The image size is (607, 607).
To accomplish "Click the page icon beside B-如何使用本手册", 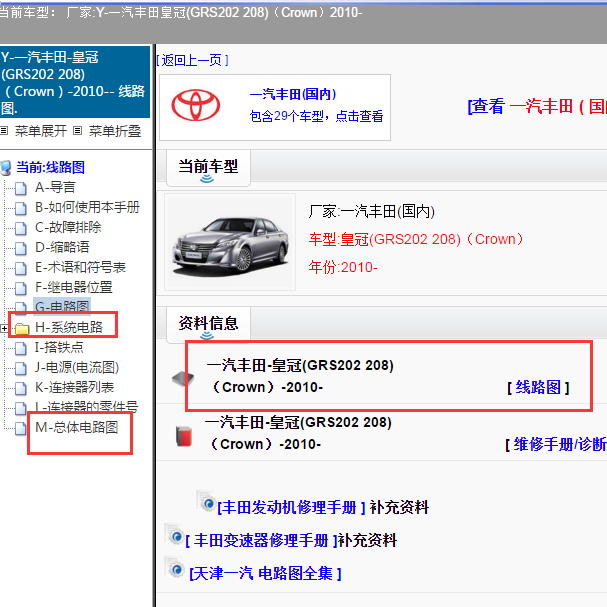I will coord(21,208).
